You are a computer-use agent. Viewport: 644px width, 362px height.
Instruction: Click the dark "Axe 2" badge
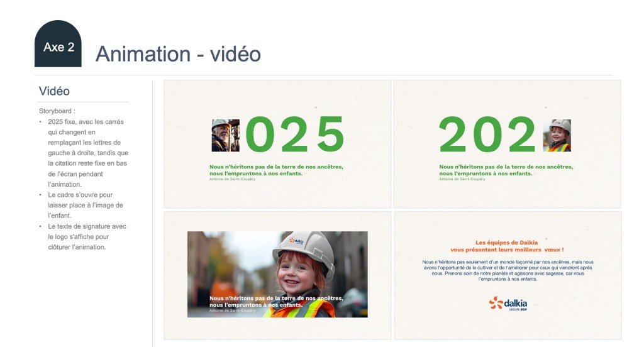pyautogui.click(x=58, y=47)
